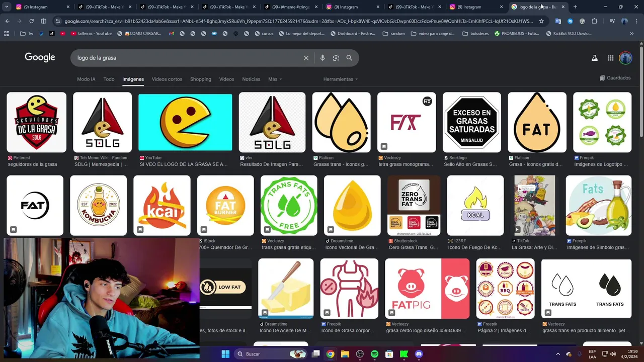The image size is (644, 362).
Task: Open the PROMIEDOS - Futb... bookmark
Action: pyautogui.click(x=516, y=33)
